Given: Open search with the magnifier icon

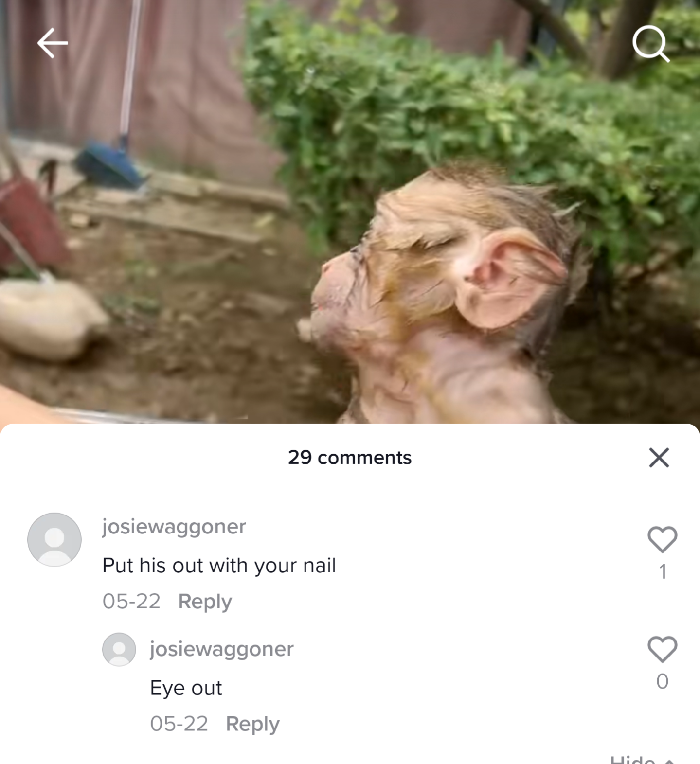Looking at the screenshot, I should click(651, 44).
